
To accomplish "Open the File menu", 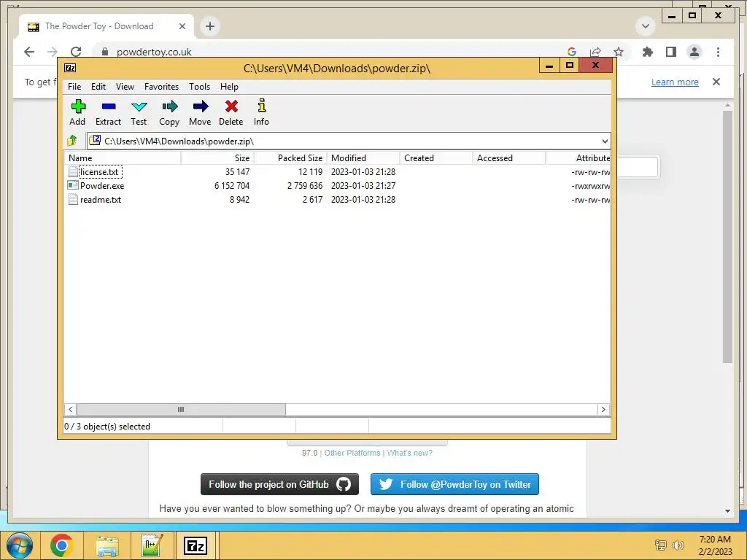I will pos(74,87).
